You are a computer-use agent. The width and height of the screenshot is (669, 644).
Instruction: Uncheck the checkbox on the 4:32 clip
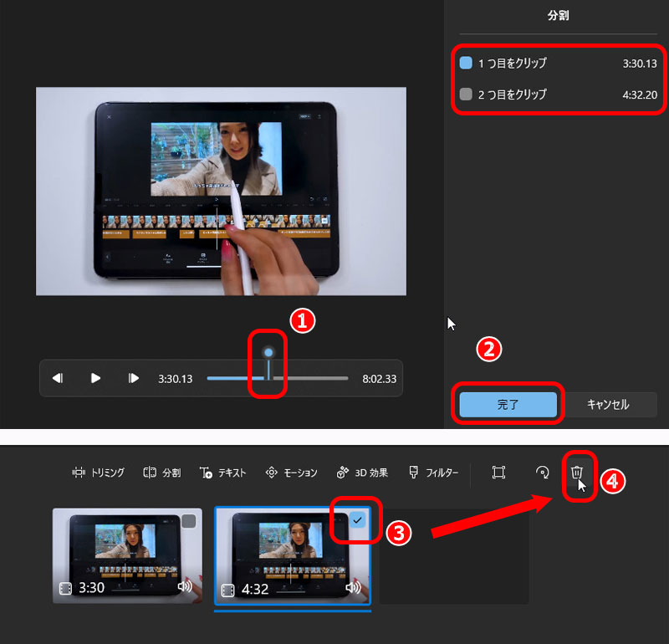(x=358, y=520)
